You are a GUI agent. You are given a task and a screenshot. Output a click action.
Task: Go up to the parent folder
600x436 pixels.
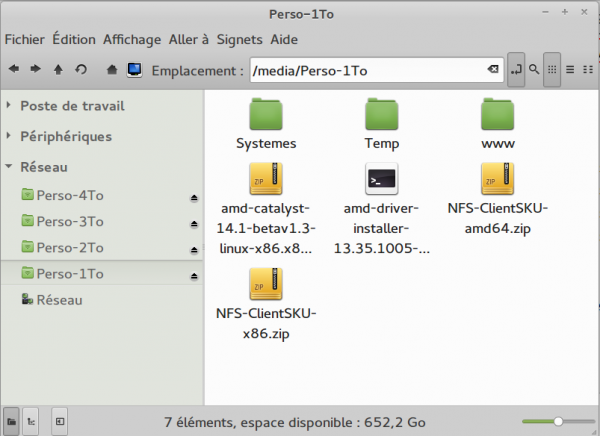click(x=58, y=70)
